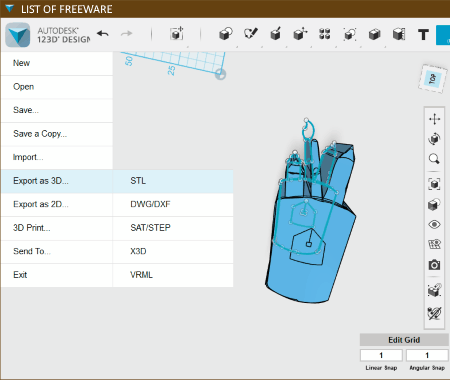
Task: Open the Construct tool menu
Action: 276,34
